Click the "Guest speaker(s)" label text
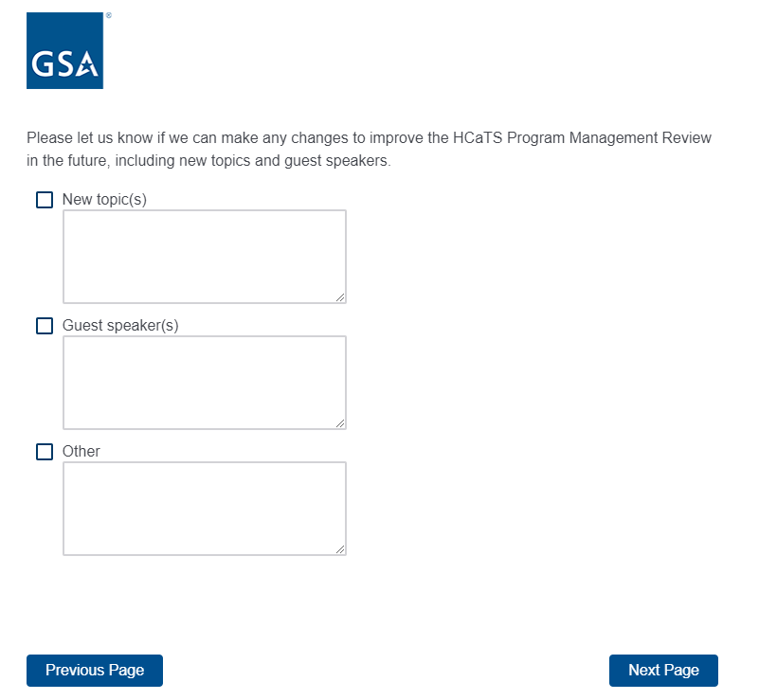This screenshot has height=700, width=777. pos(120,326)
